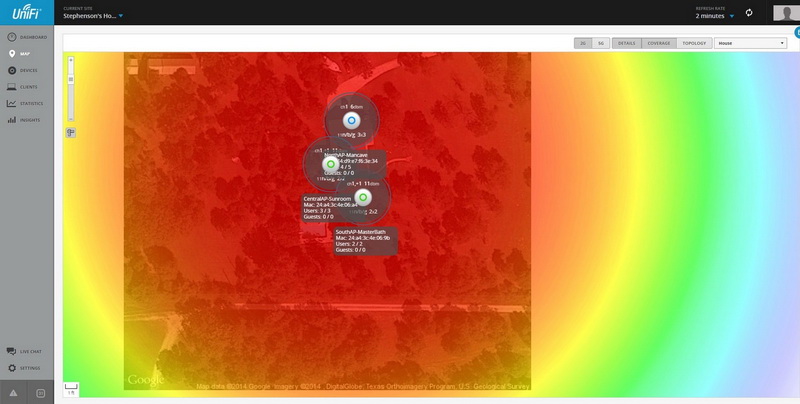Toggle the Coverage heatmap view

point(659,43)
